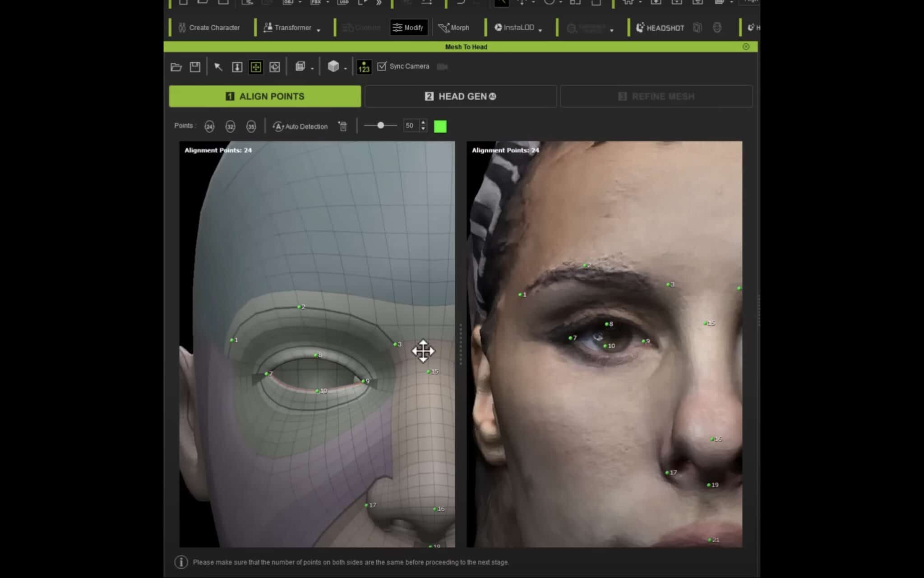The image size is (924, 578).
Task: Activate the move tool
Action: 255,66
